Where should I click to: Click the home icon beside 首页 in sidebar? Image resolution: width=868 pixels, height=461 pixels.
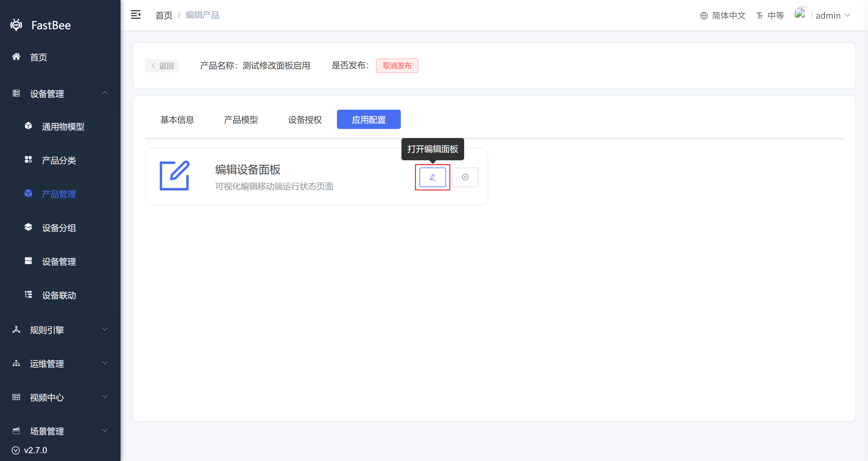pyautogui.click(x=16, y=57)
